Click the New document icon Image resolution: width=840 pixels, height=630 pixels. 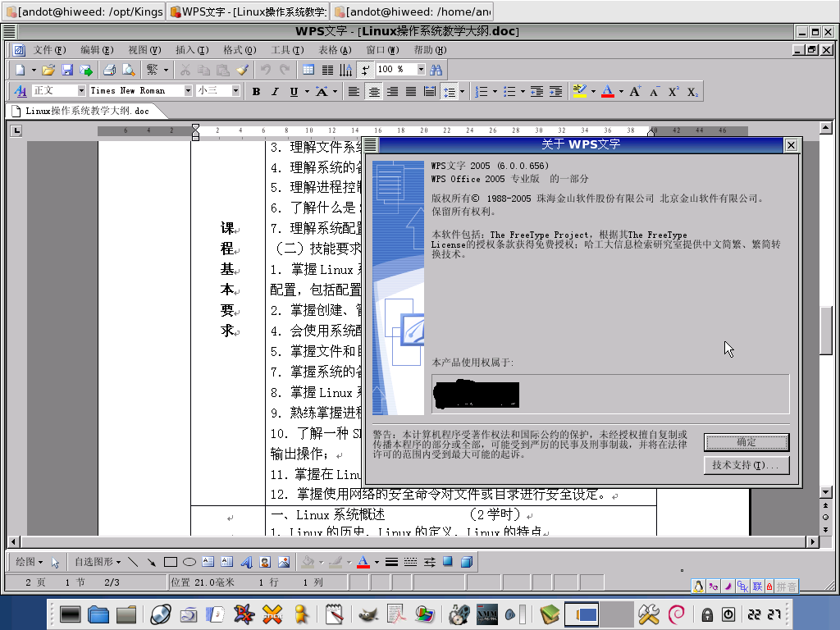20,70
